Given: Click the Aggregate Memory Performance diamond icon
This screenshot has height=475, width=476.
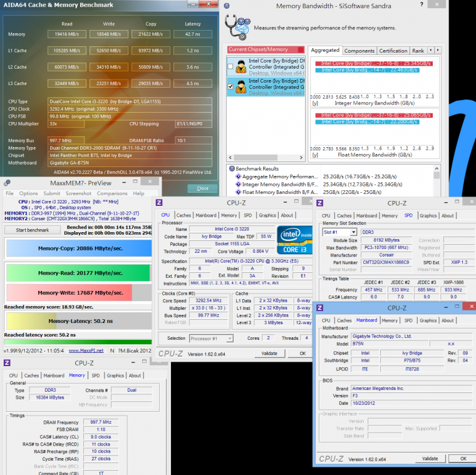Looking at the screenshot, I should (x=238, y=177).
